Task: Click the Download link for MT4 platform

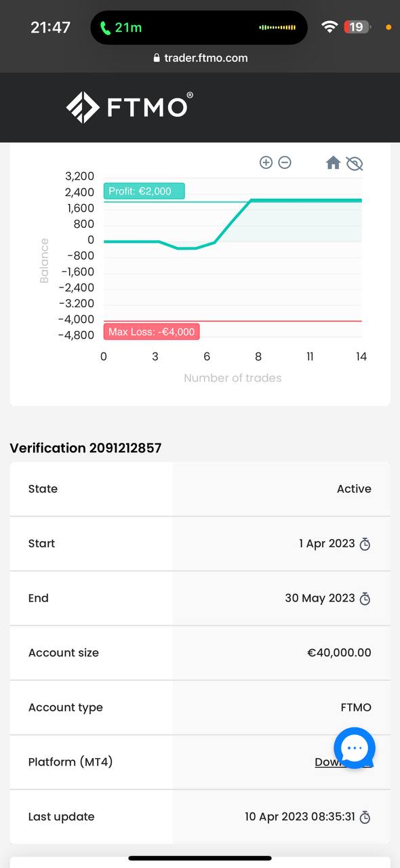Action: click(343, 762)
